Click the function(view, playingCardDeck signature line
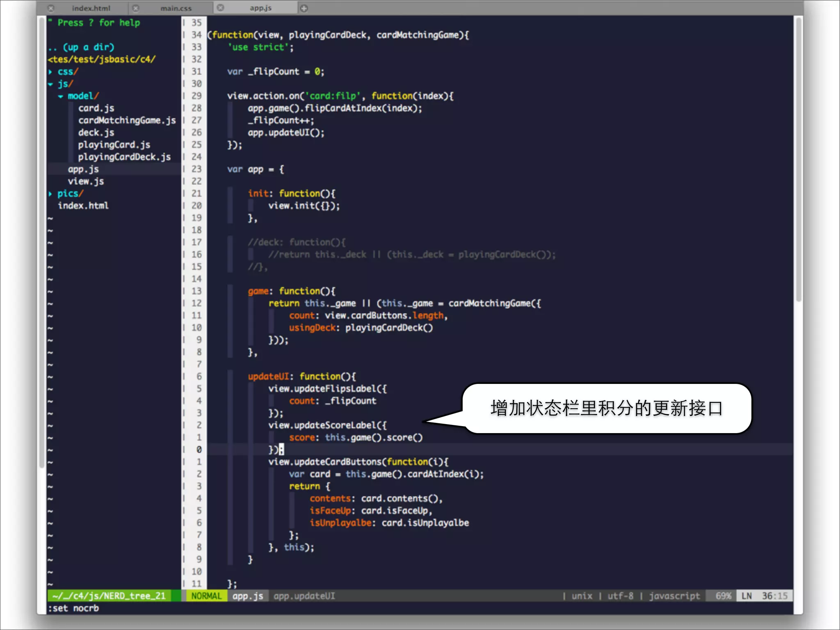This screenshot has height=630, width=840. point(338,35)
